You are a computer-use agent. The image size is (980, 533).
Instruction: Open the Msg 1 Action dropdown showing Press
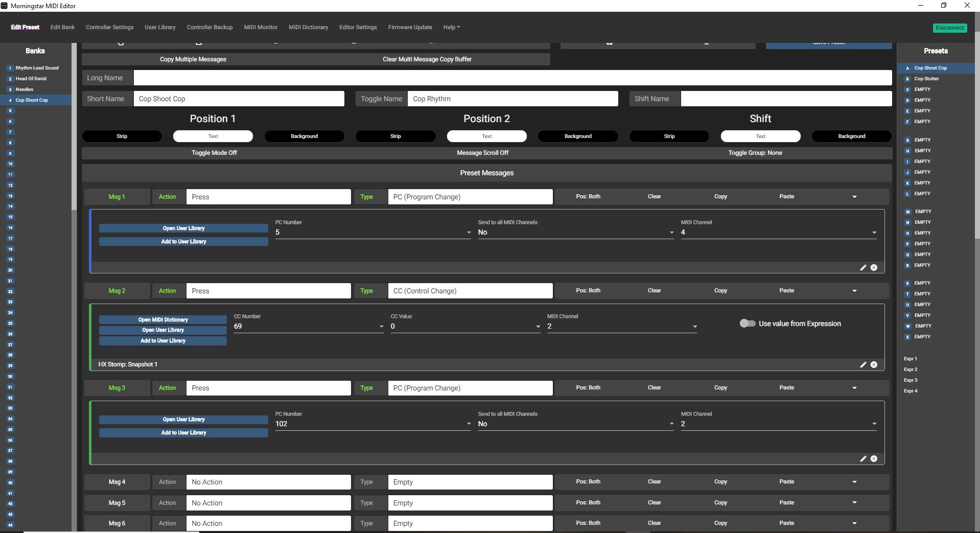click(268, 197)
